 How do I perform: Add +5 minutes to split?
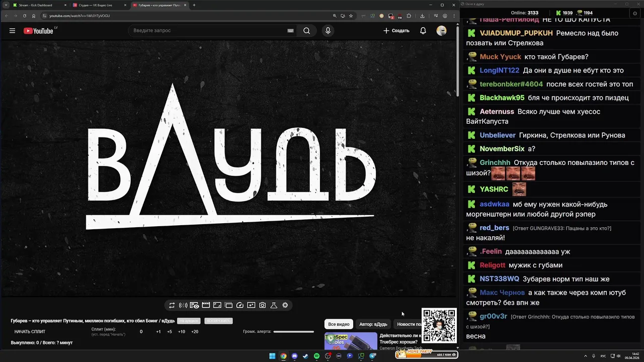click(x=170, y=332)
